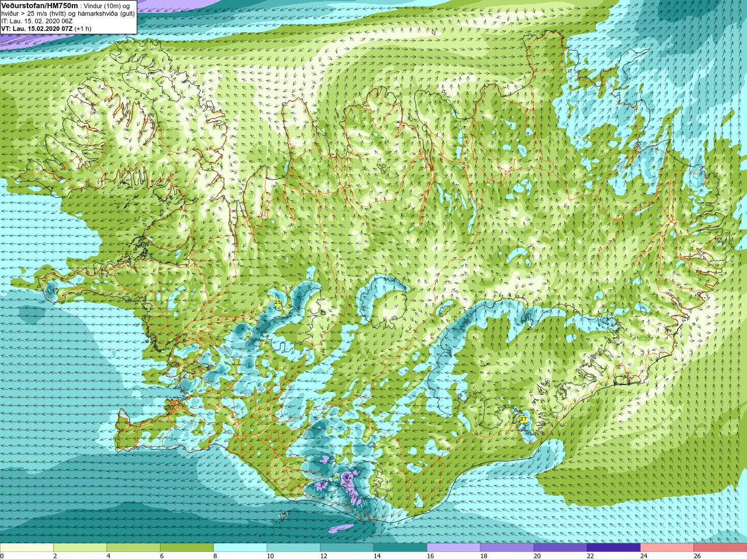Viewport: 747px width, 560px height.
Task: Click the legend scale label 2
Action: [x=55, y=556]
